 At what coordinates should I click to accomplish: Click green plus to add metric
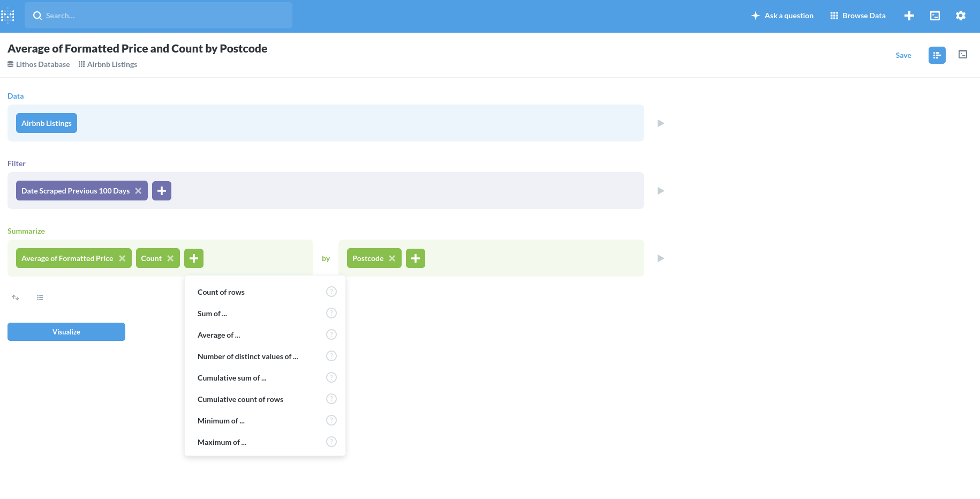pos(194,258)
